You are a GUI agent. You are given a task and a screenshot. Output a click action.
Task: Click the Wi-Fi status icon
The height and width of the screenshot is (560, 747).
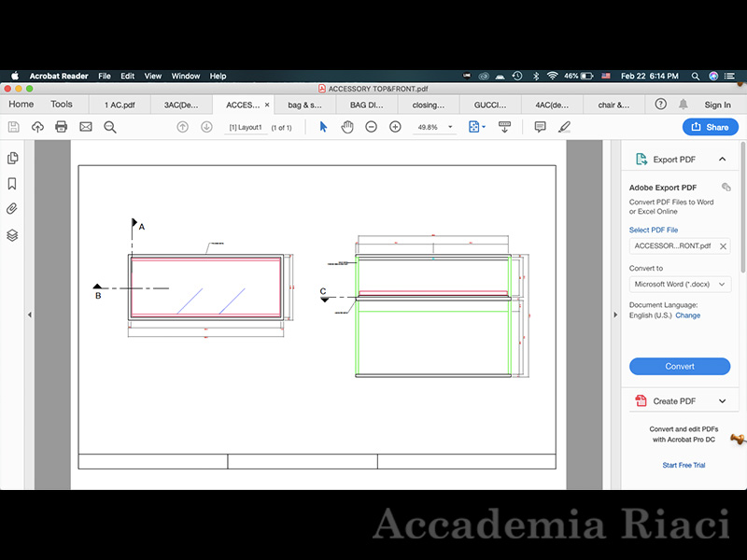(552, 77)
